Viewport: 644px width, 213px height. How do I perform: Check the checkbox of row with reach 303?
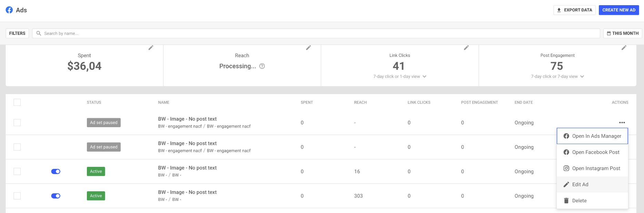click(17, 196)
